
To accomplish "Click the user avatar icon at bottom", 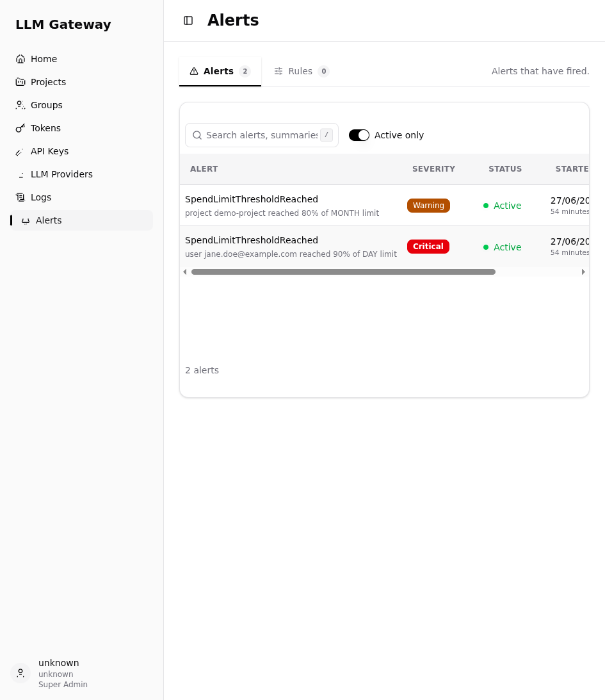I will (20, 673).
